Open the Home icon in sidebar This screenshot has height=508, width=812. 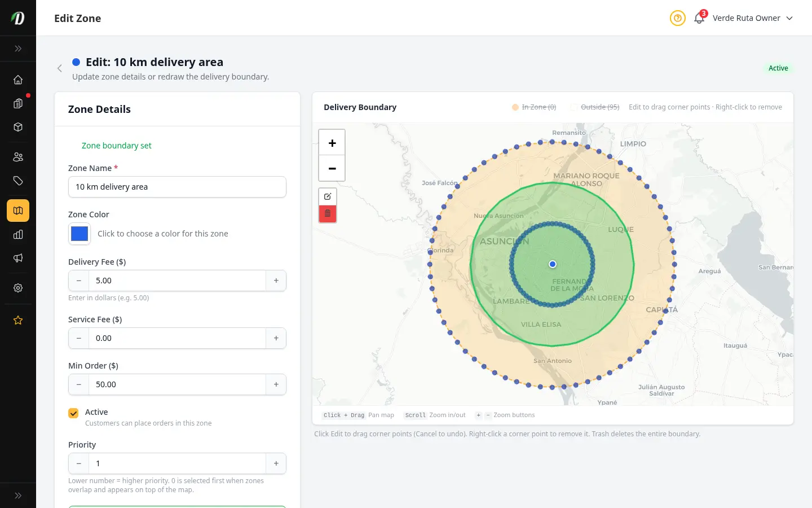tap(18, 80)
